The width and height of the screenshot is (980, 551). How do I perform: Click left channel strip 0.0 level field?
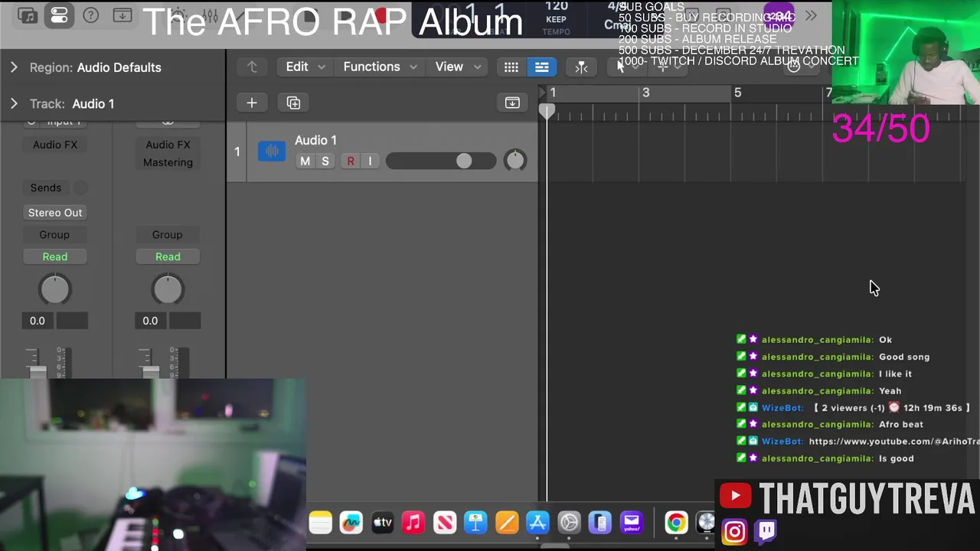pos(38,321)
